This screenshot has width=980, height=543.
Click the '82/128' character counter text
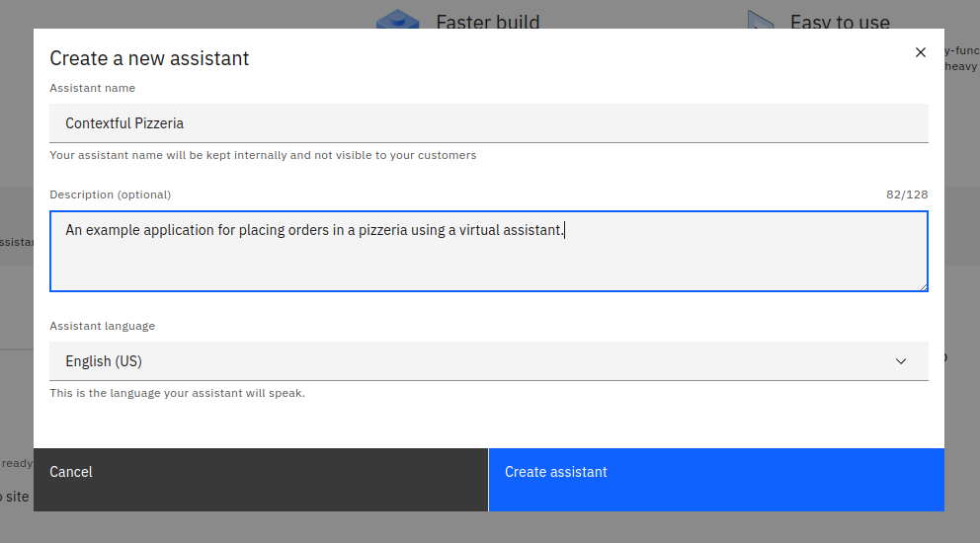coord(907,194)
